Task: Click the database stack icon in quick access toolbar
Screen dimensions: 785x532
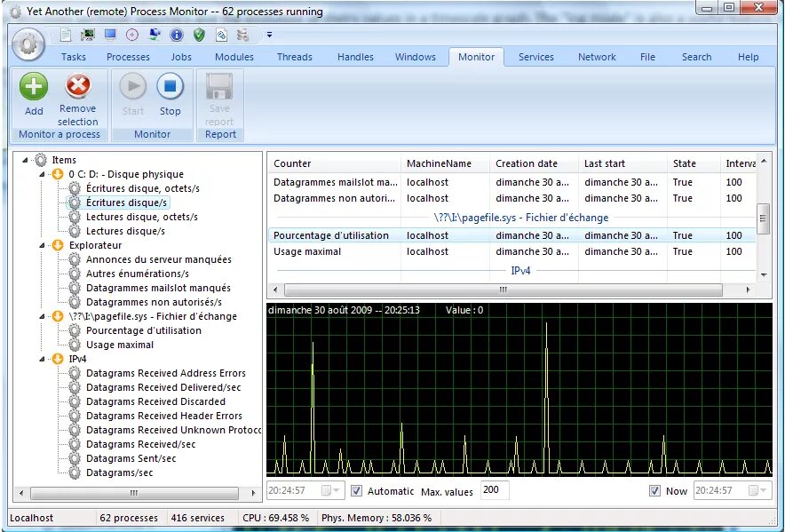Action: (x=242, y=35)
